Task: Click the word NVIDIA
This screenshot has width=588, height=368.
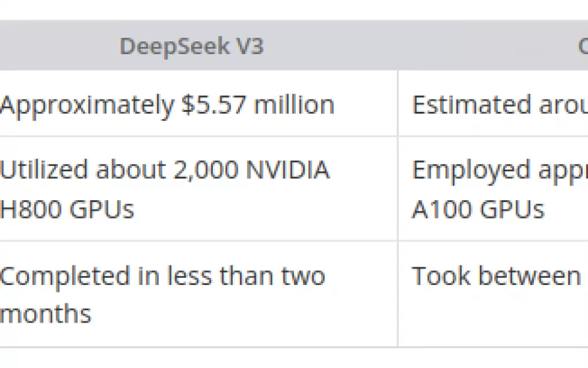Action: [x=288, y=170]
